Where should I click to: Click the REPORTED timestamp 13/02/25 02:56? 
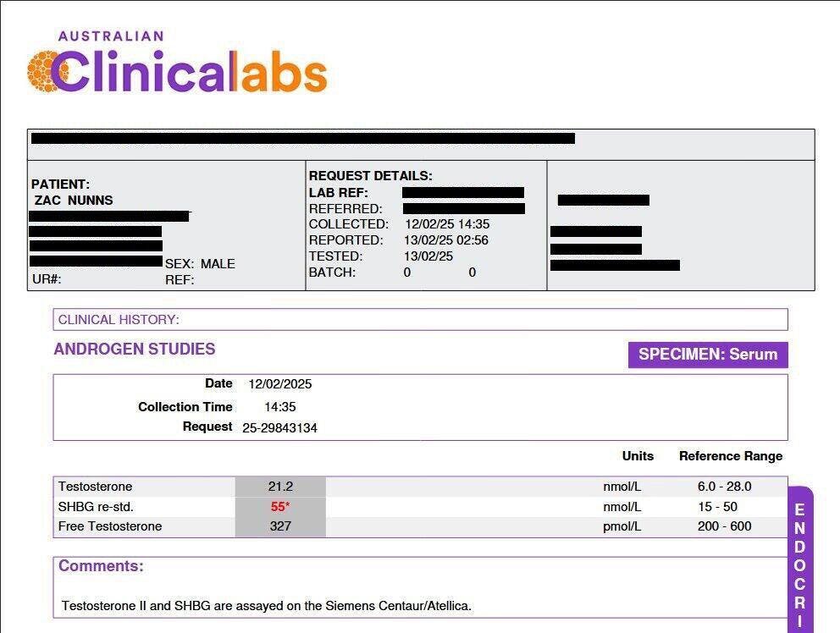[446, 240]
